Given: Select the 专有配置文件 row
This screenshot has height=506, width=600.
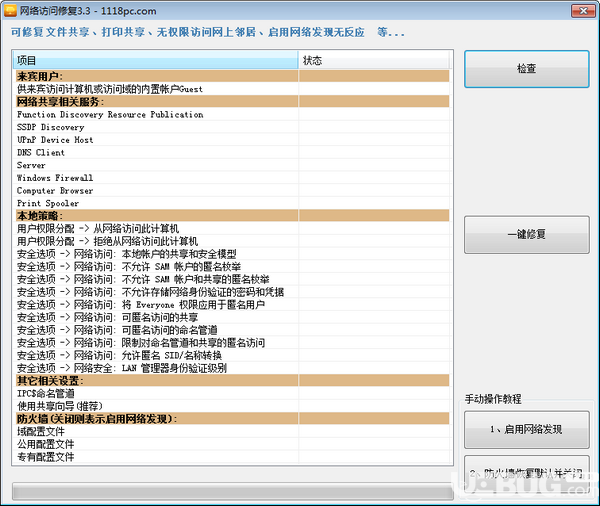Looking at the screenshot, I should [x=232, y=457].
